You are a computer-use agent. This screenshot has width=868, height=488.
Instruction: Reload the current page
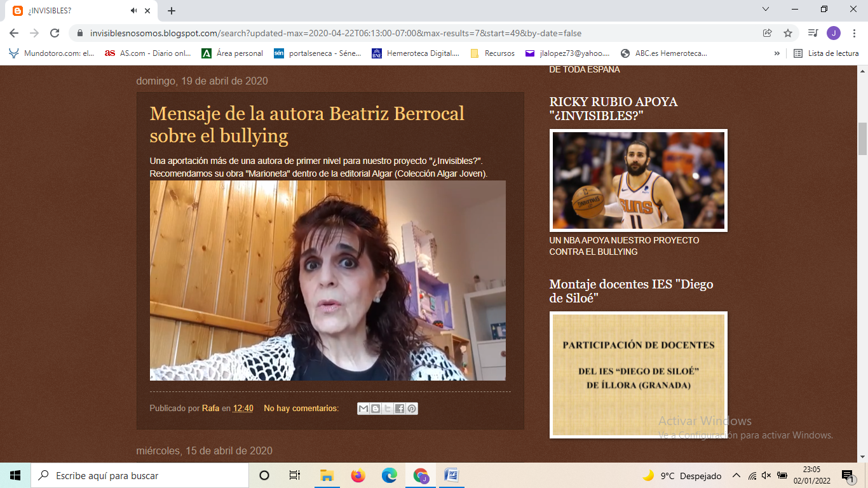55,33
